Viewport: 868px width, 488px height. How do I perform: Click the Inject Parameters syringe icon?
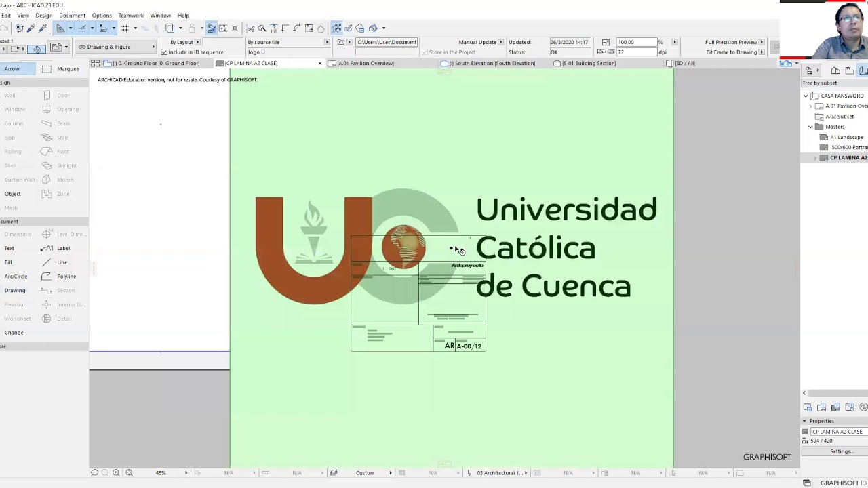point(43,28)
